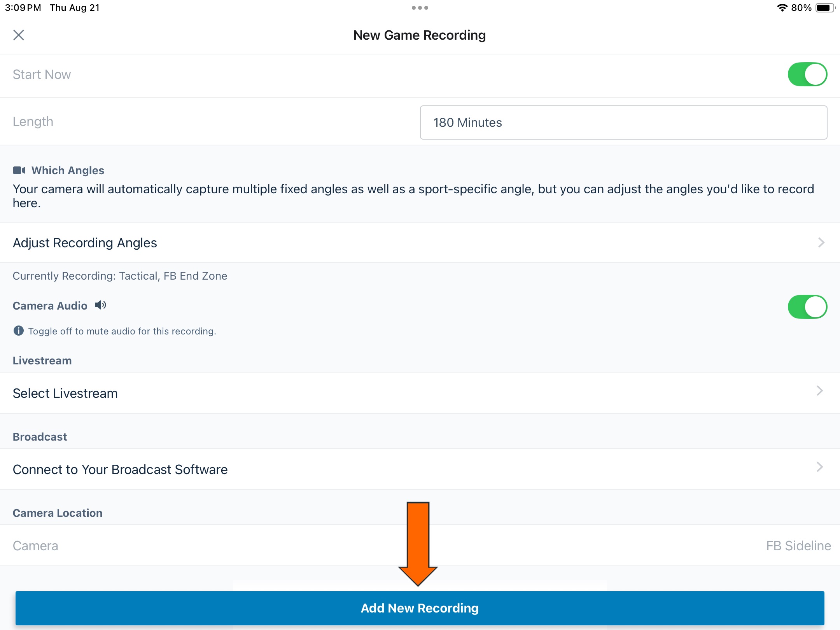Open Adjust Recording Angles

pyautogui.click(x=85, y=242)
